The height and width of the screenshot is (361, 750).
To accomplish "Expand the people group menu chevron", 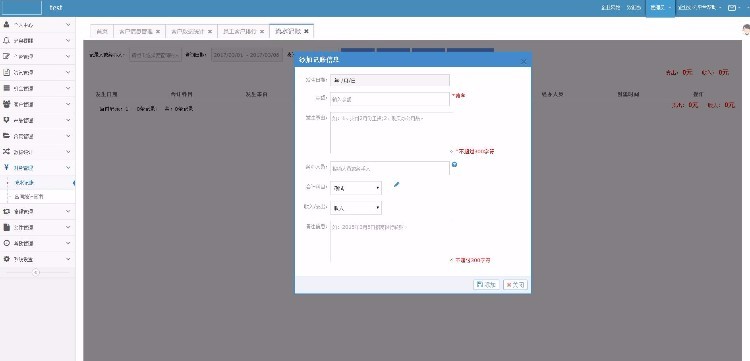I will click(x=68, y=104).
